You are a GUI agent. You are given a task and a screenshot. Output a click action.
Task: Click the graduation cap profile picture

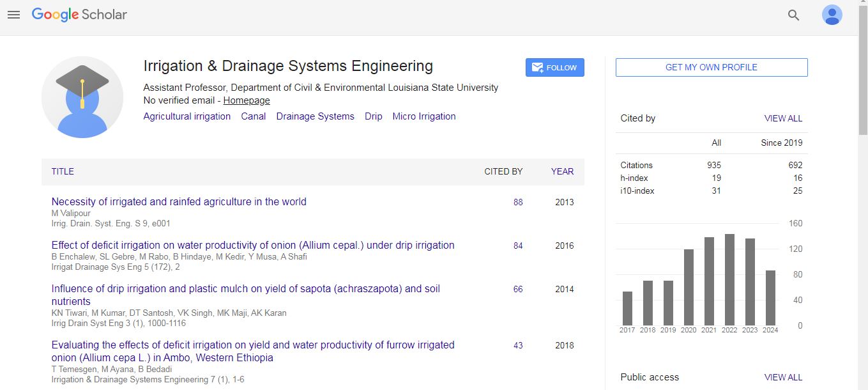(82, 97)
